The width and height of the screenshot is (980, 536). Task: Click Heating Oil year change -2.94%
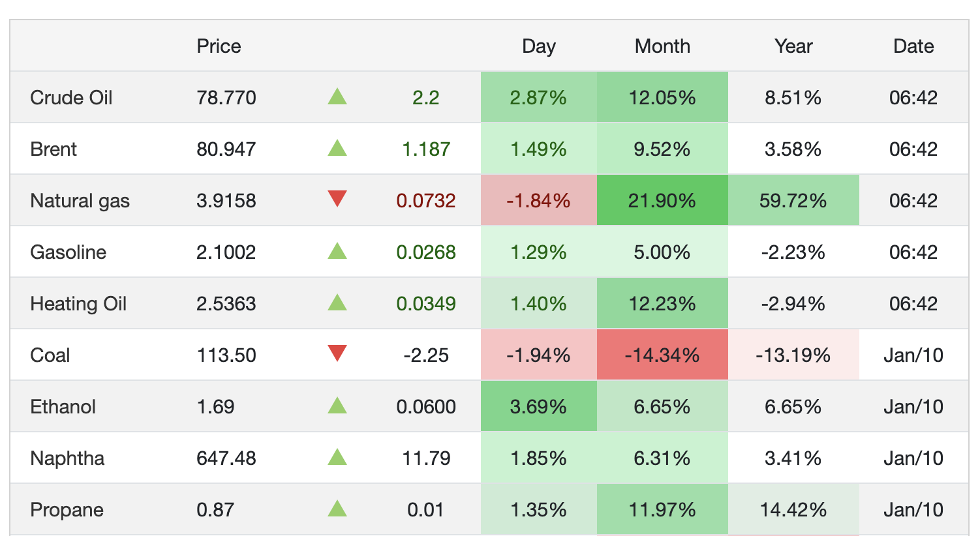point(793,304)
